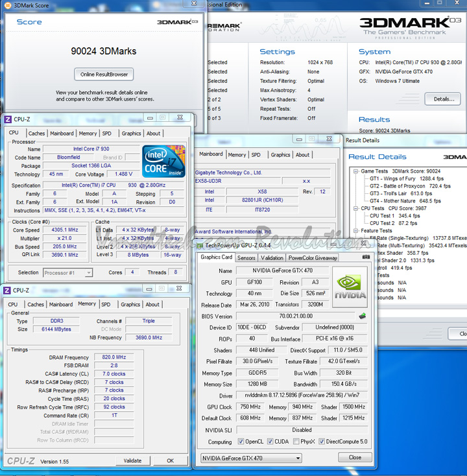Image resolution: width=467 pixels, height=476 pixels.
Task: Click the Z icon in the CPU-Z memory window title
Action: coord(7,291)
